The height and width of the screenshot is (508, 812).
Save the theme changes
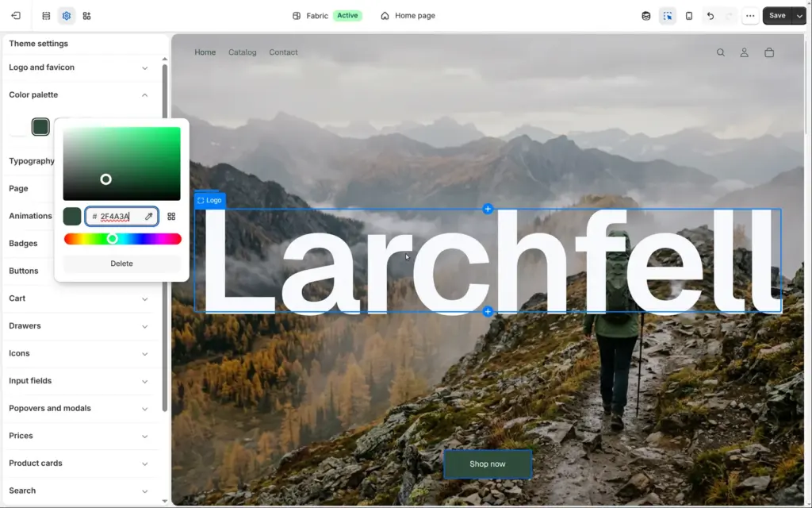point(777,16)
